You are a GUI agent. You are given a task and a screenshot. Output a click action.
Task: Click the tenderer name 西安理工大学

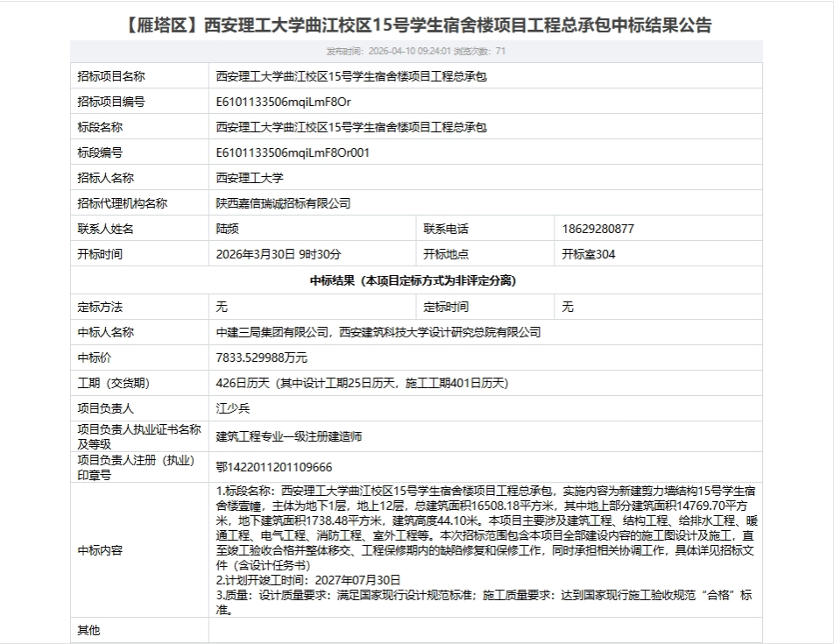click(x=250, y=178)
